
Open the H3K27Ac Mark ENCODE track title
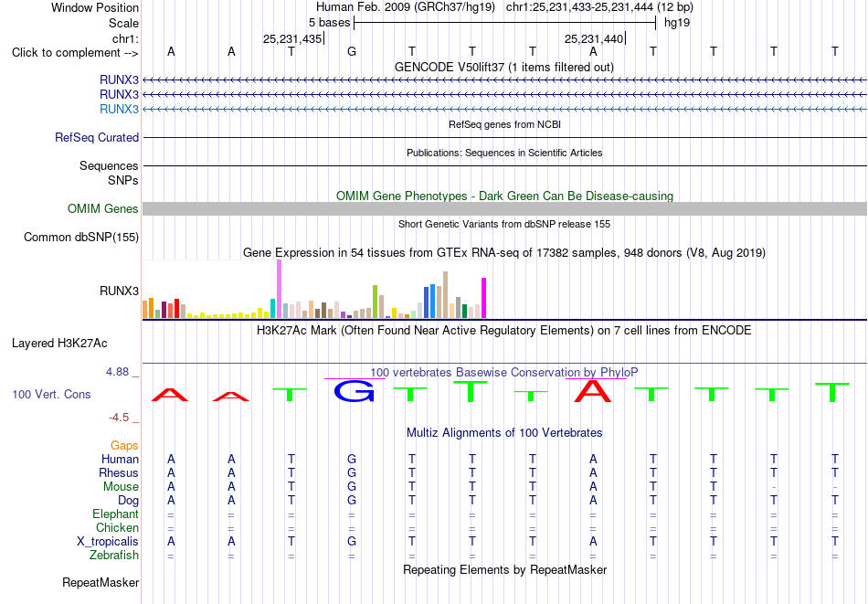point(504,331)
